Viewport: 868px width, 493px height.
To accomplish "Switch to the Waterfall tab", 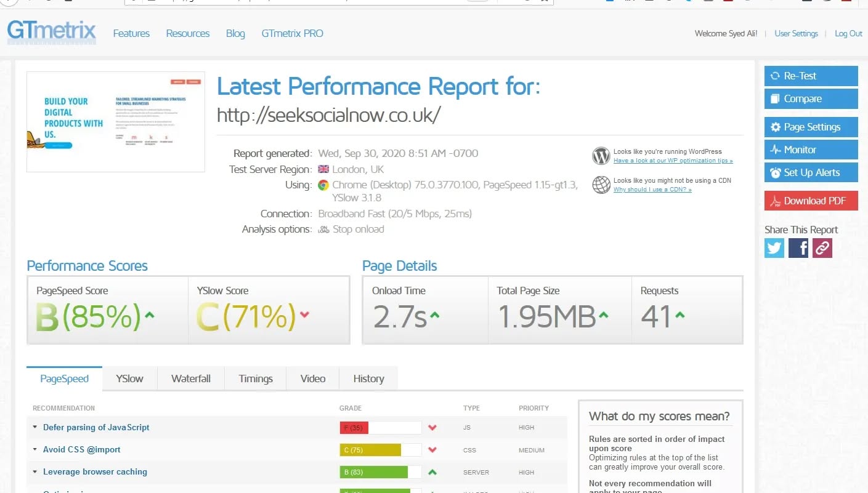I will pos(191,379).
